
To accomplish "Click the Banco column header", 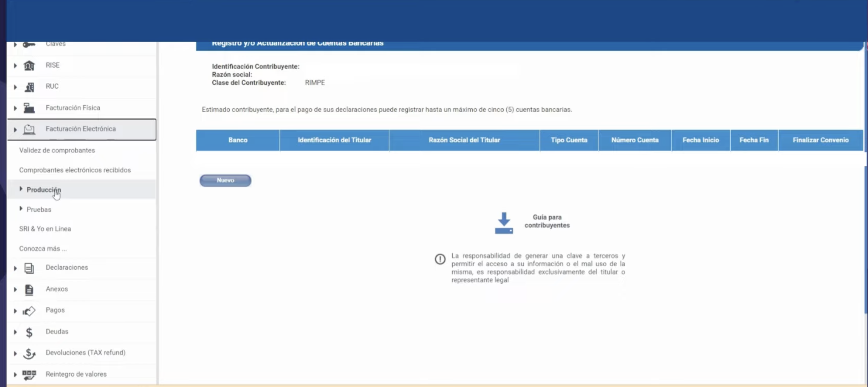I will [238, 140].
